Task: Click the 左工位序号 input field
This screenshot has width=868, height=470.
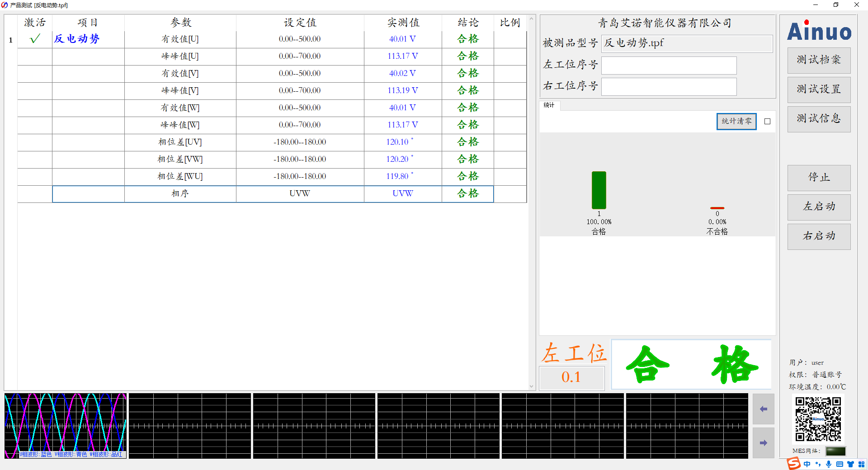Action: (669, 65)
